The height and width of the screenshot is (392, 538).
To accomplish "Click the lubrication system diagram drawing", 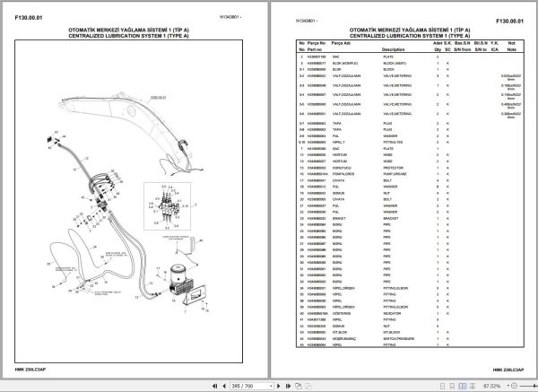I will point(128,201).
